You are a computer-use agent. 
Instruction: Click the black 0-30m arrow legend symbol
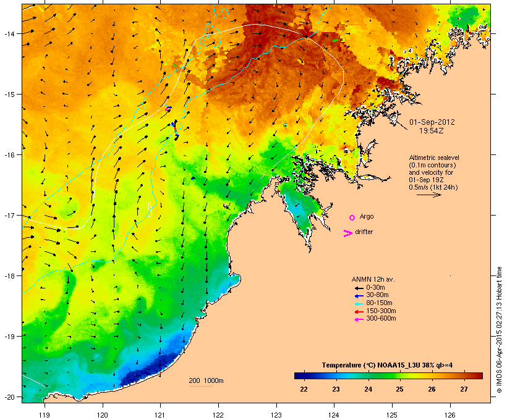pos(359,288)
